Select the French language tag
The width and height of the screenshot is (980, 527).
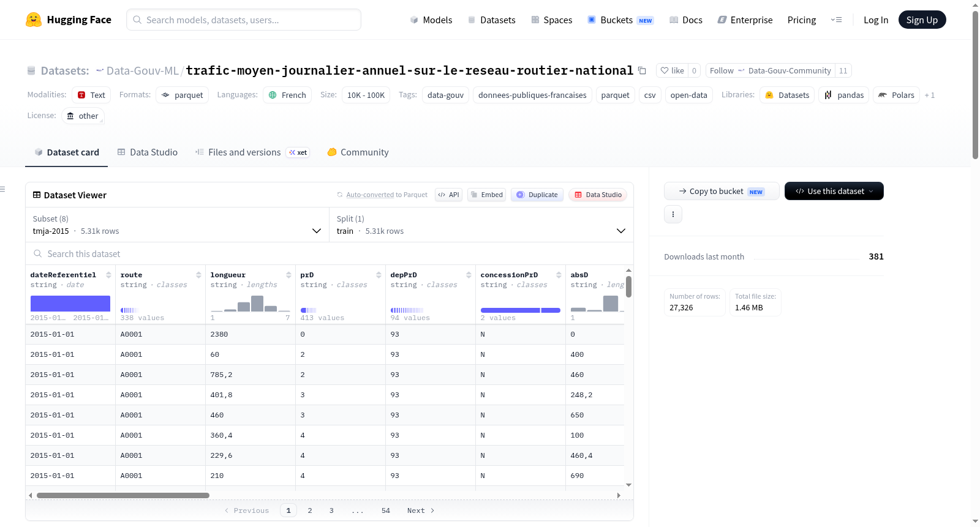287,95
